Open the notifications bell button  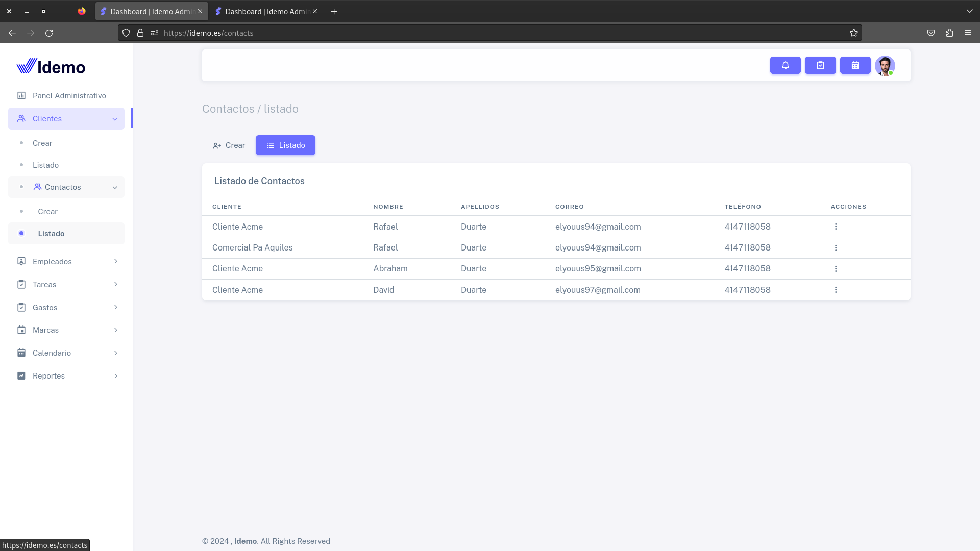click(785, 65)
